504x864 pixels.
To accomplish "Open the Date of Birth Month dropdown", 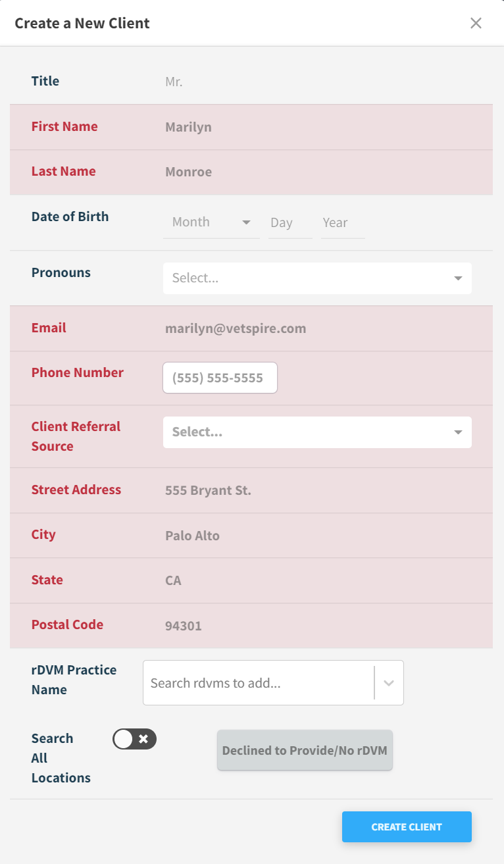I will [x=211, y=222].
